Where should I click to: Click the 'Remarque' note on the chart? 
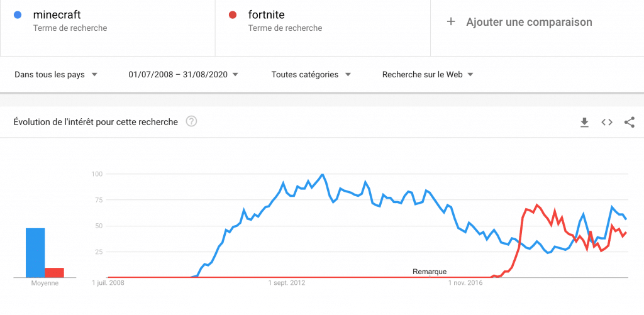[x=430, y=272]
